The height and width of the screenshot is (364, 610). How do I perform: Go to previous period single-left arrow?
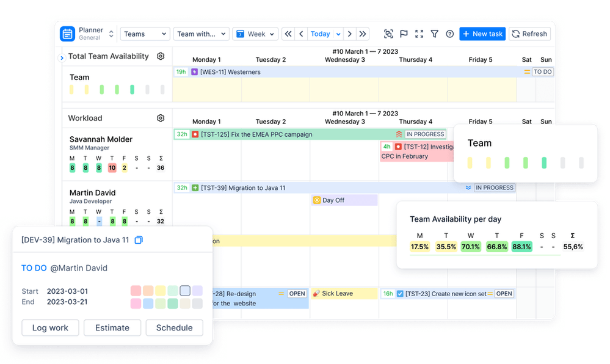[301, 34]
